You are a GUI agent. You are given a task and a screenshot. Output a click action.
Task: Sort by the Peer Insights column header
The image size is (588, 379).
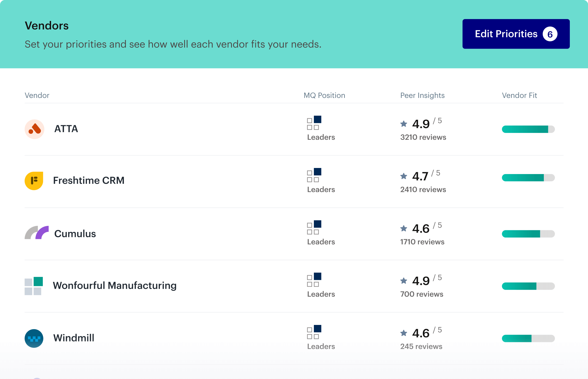(x=422, y=95)
